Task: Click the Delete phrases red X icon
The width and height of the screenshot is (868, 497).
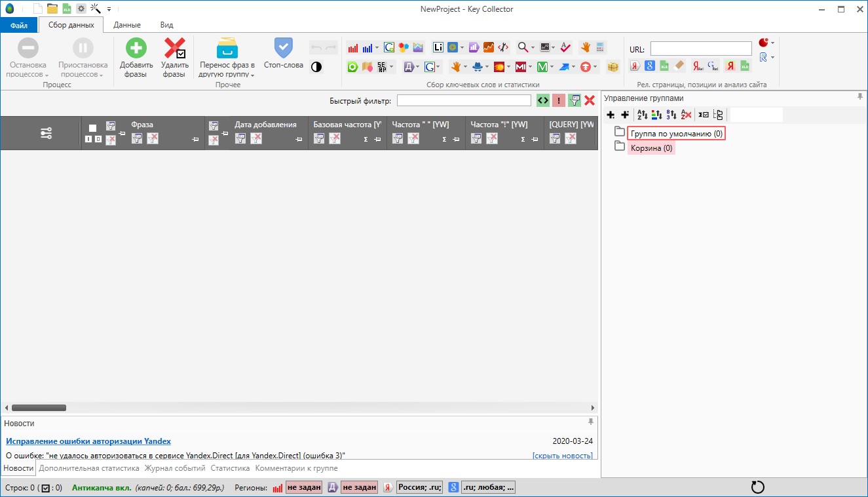Action: pos(174,48)
